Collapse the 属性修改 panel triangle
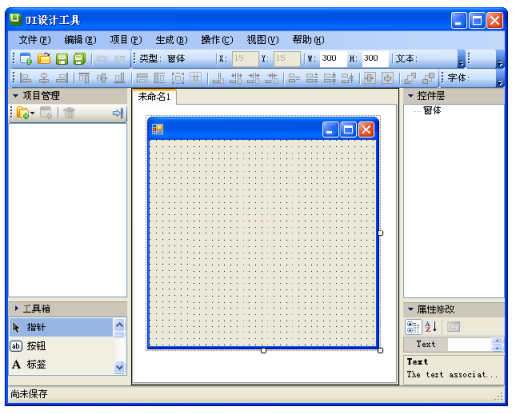This screenshot has width=516, height=414. 410,309
